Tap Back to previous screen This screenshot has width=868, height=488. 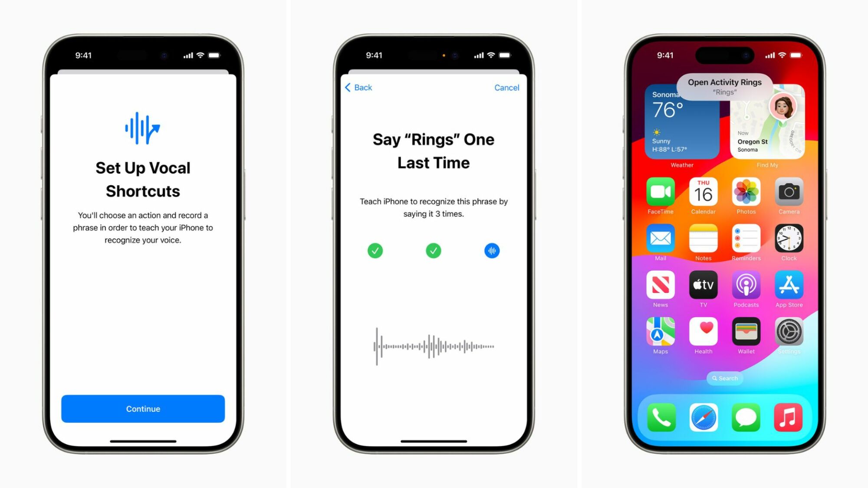coord(358,88)
